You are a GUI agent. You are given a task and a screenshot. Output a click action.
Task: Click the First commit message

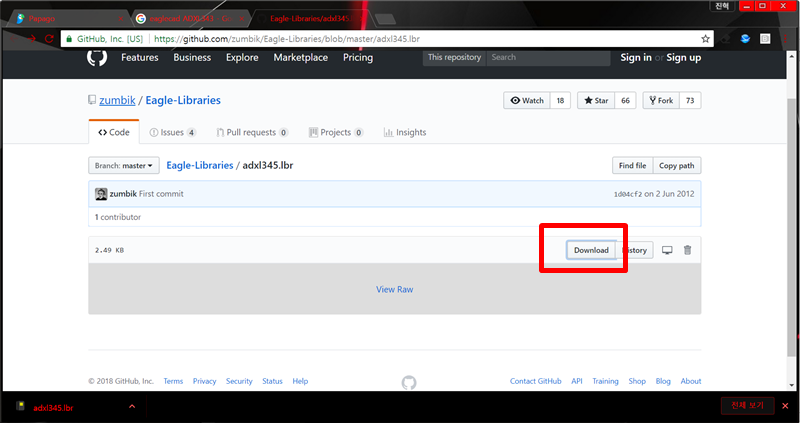click(x=161, y=194)
